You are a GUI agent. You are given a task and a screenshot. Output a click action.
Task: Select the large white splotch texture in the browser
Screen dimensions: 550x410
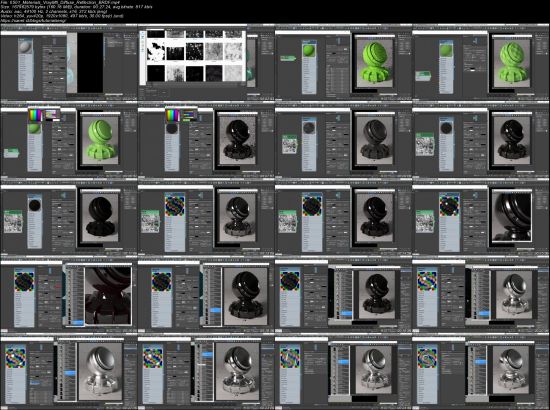click(x=155, y=52)
